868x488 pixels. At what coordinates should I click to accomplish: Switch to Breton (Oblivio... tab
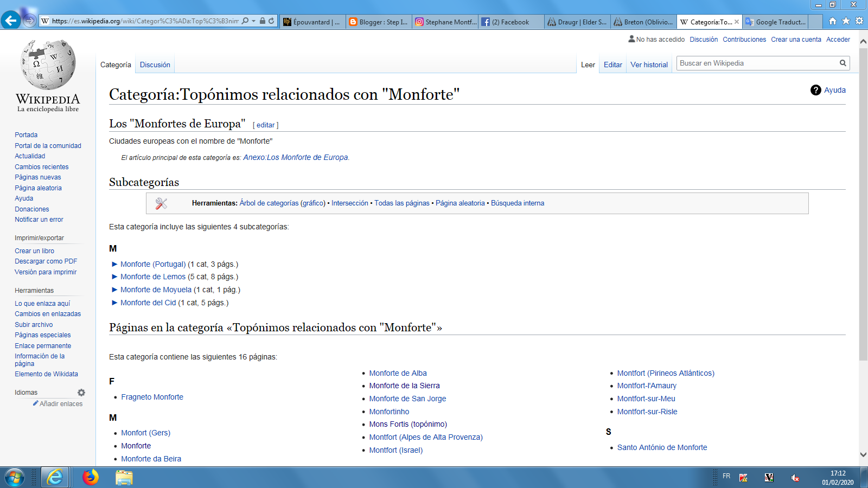click(644, 22)
